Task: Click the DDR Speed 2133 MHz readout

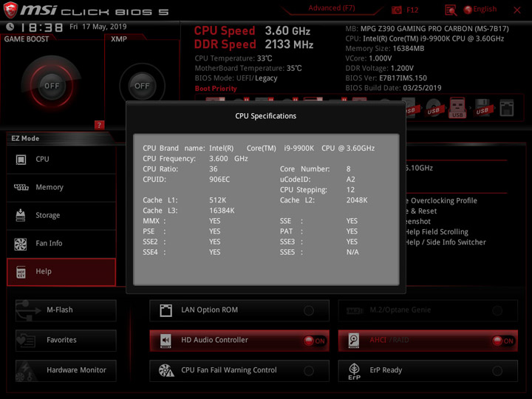Action: pyautogui.click(x=253, y=44)
